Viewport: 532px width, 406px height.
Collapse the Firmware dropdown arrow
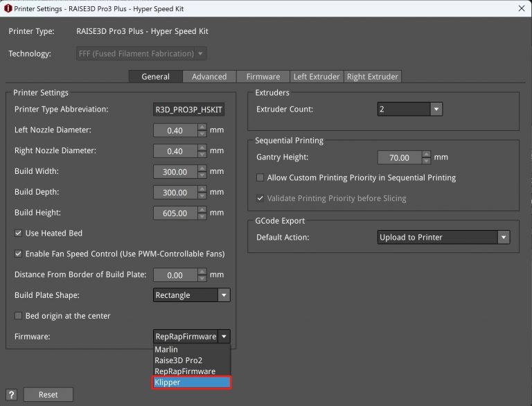(224, 337)
